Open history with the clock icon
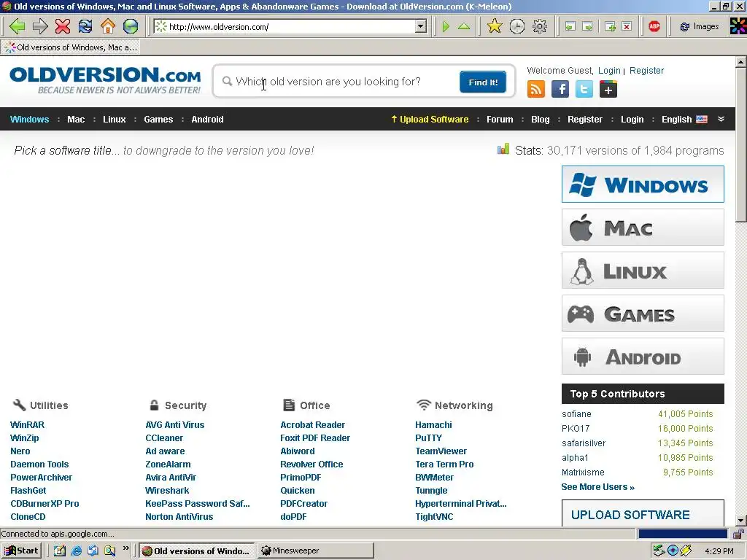Viewport: 747px width, 560px height. coord(517,26)
